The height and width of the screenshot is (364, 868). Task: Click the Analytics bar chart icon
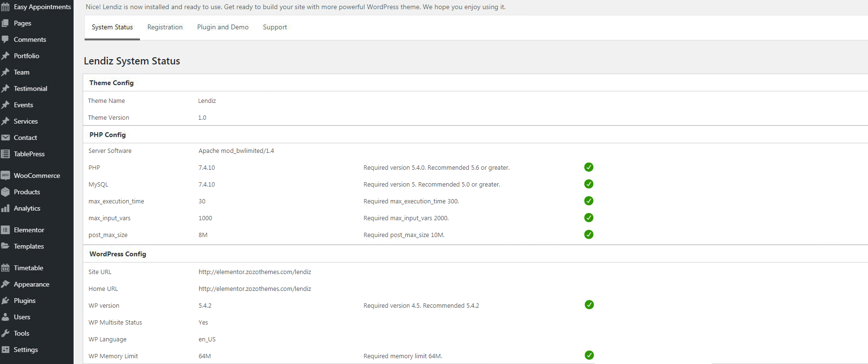point(5,208)
